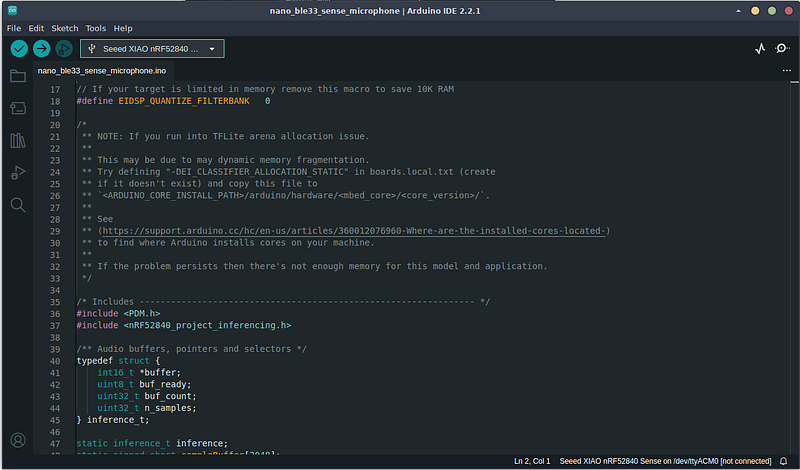Image resolution: width=800 pixels, height=470 pixels.
Task: Open the editor tab more-options ellipsis
Action: coord(787,70)
